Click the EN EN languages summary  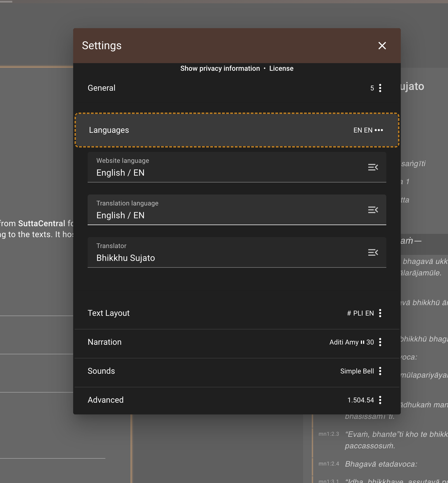click(363, 130)
